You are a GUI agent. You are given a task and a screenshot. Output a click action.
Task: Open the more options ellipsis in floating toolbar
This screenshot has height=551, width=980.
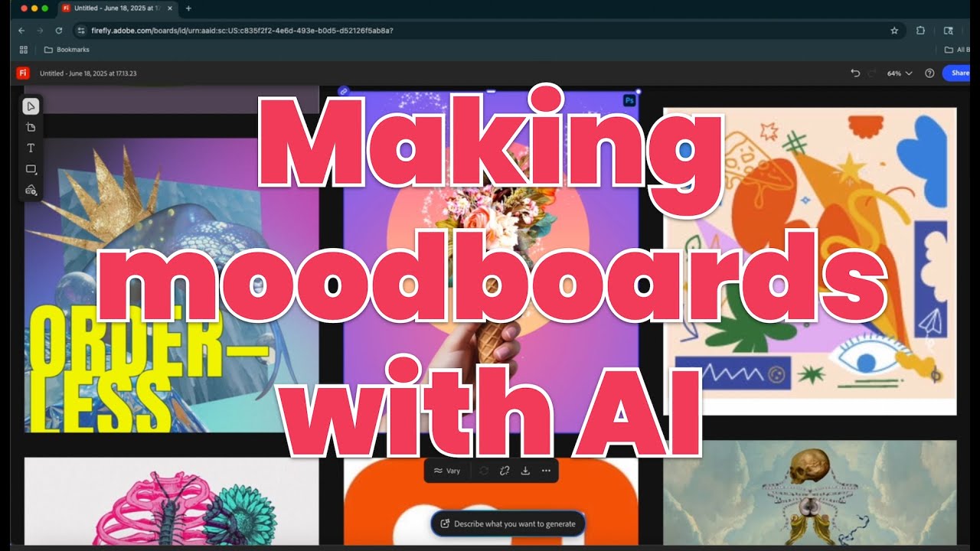point(546,471)
